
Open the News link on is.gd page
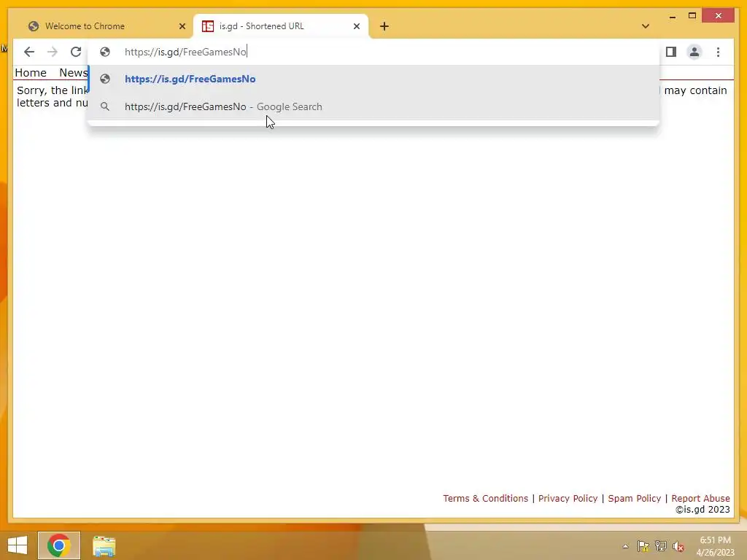[x=74, y=73]
